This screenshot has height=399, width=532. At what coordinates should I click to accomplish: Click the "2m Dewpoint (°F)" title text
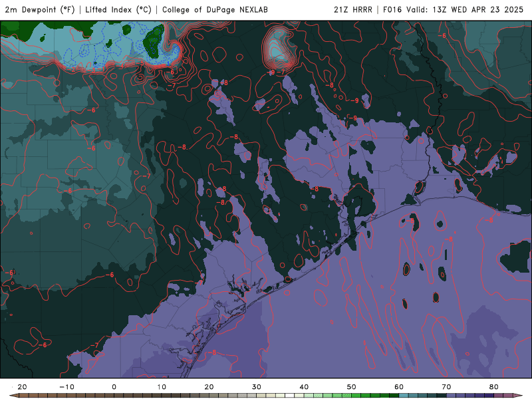[39, 9]
